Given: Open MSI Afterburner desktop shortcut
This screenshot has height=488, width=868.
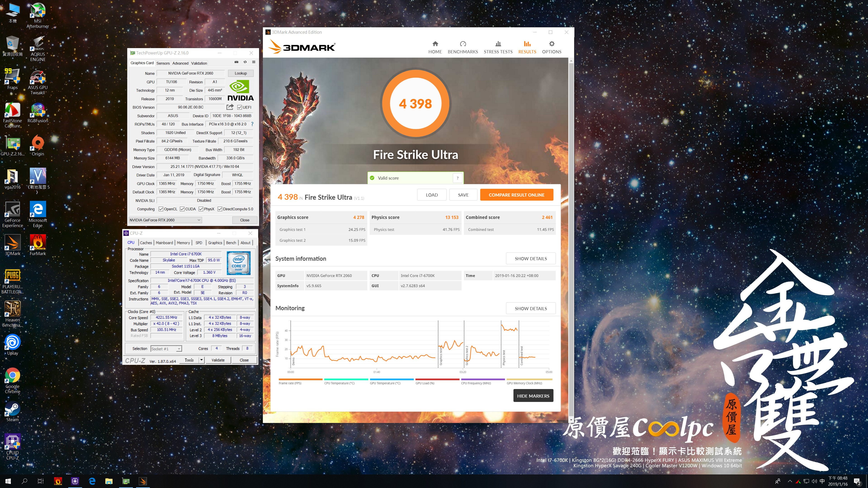Looking at the screenshot, I should (38, 15).
